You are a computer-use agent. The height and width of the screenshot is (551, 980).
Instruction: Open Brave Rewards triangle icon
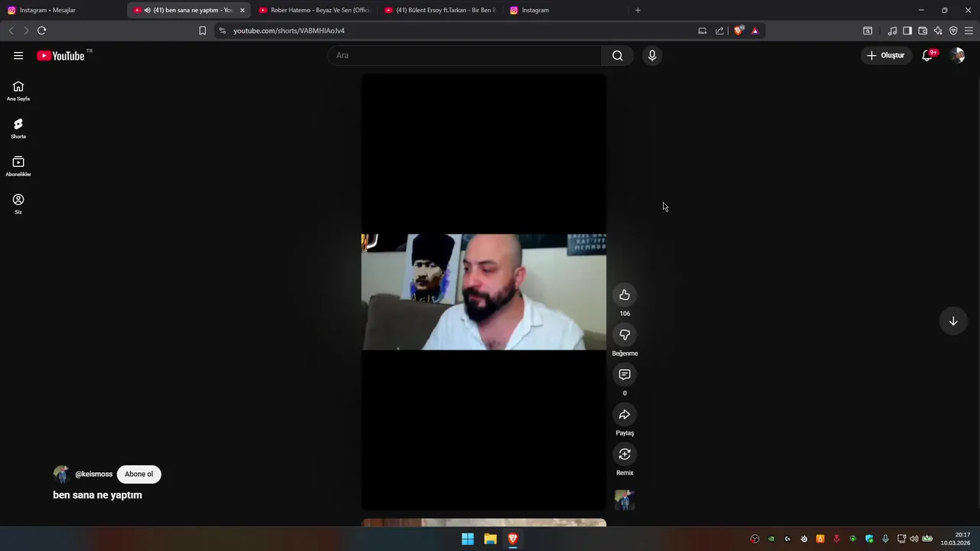(x=755, y=31)
